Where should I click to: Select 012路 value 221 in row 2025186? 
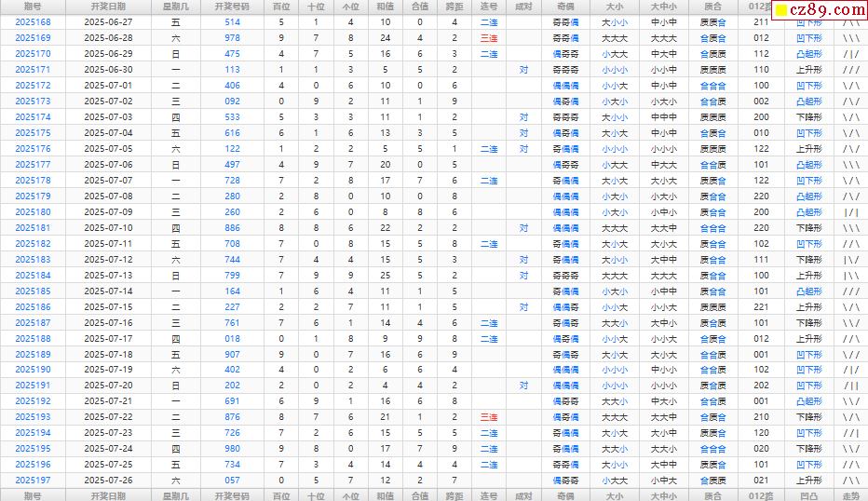click(x=761, y=306)
